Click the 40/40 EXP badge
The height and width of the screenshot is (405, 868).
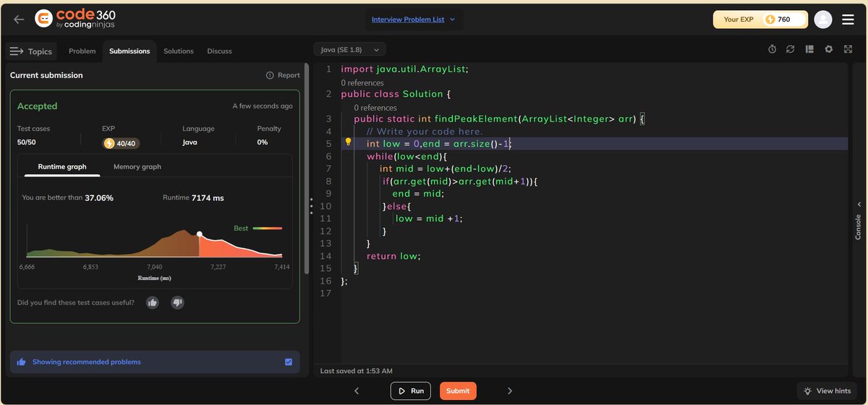pos(121,143)
